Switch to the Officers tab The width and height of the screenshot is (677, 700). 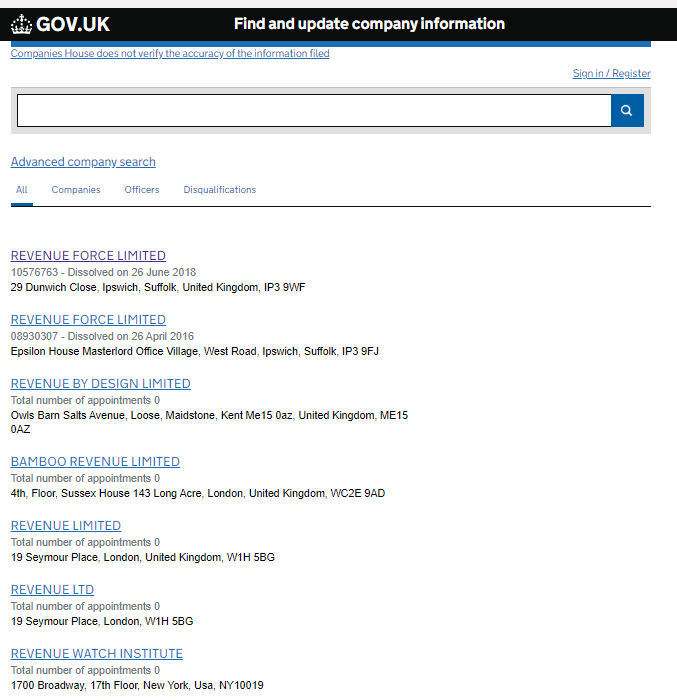tap(142, 190)
